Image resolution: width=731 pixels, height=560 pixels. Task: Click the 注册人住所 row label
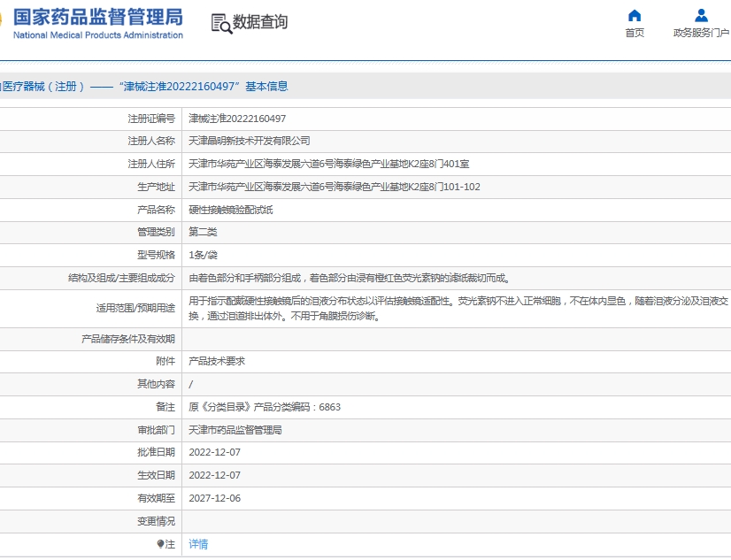(151, 164)
